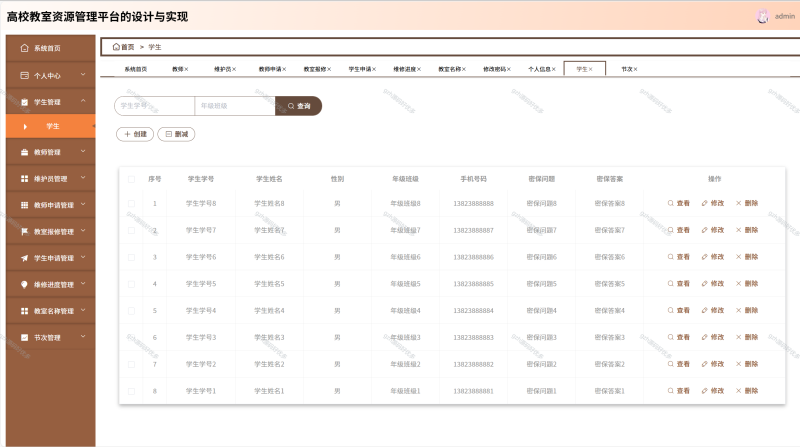This screenshot has width=800, height=447.
Task: Click the lightbulb icon beside 维修进度管理
Action: tap(24, 285)
